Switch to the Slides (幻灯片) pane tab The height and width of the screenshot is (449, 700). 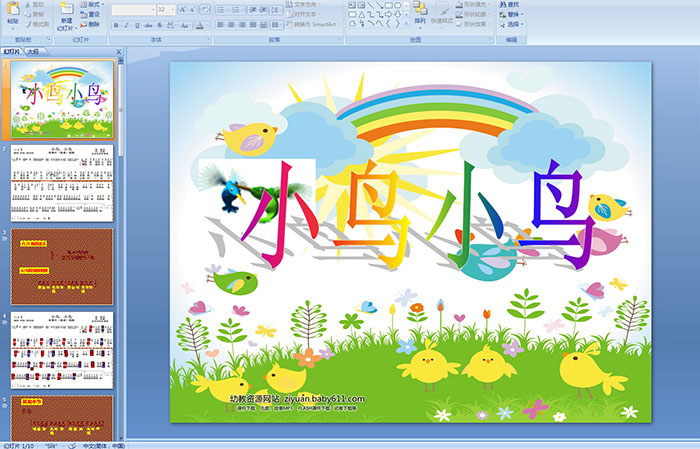coord(12,52)
